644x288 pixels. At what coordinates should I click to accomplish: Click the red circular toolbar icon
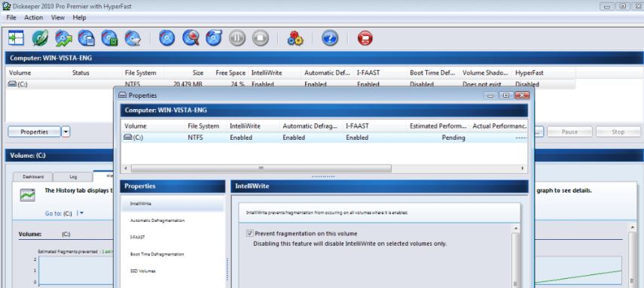click(x=365, y=38)
